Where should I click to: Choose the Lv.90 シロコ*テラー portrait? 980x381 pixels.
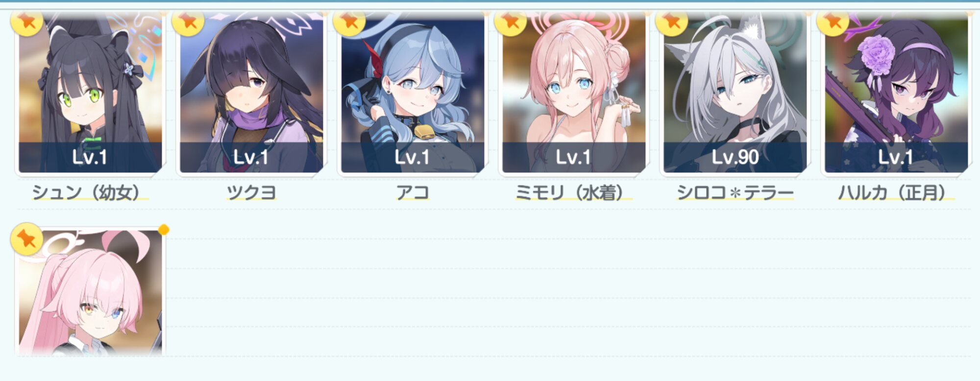(735, 93)
